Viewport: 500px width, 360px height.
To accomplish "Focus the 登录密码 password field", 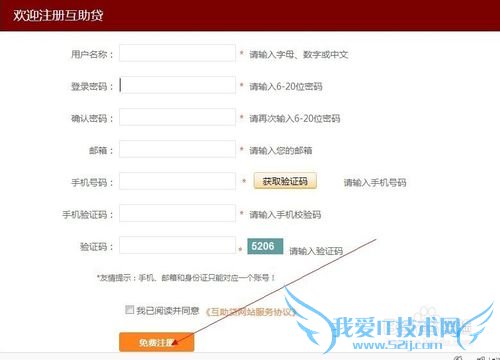I will pyautogui.click(x=177, y=85).
